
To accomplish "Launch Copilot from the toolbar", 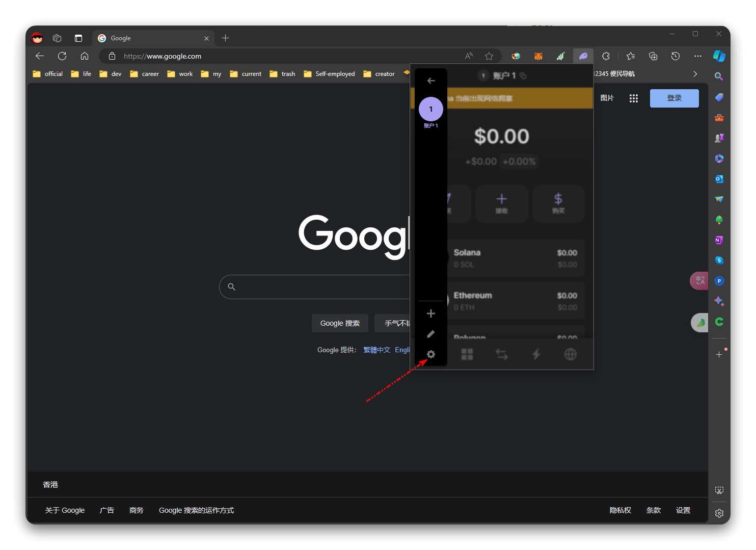I will (x=719, y=56).
